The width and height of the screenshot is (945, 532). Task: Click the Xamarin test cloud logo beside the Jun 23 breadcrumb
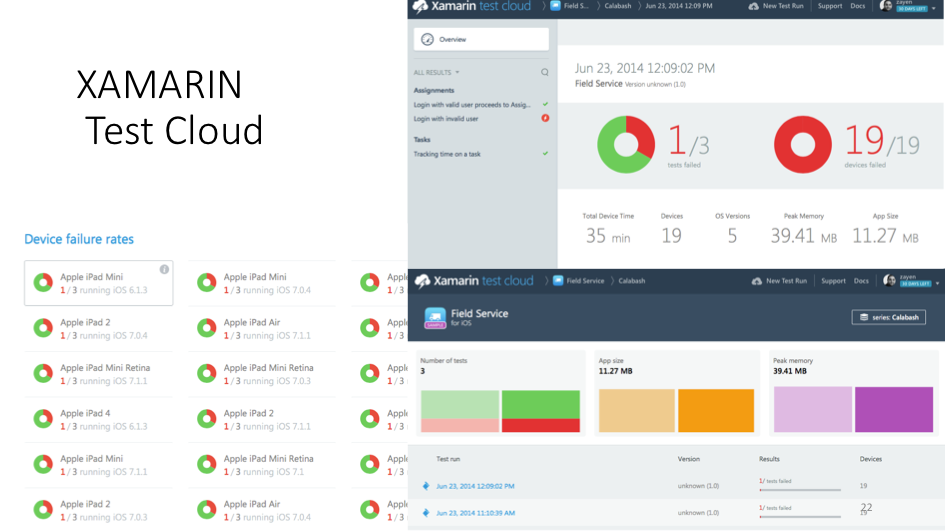click(472, 6)
